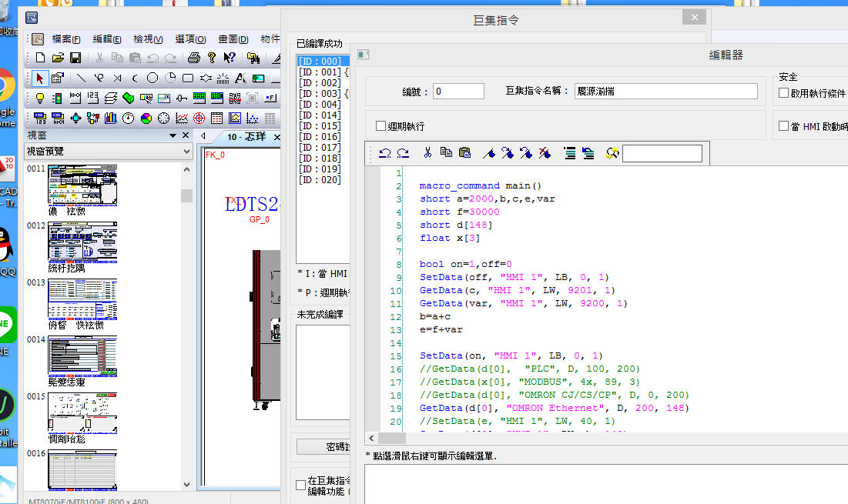Expand the 視窗預覽 dropdown

point(186,152)
